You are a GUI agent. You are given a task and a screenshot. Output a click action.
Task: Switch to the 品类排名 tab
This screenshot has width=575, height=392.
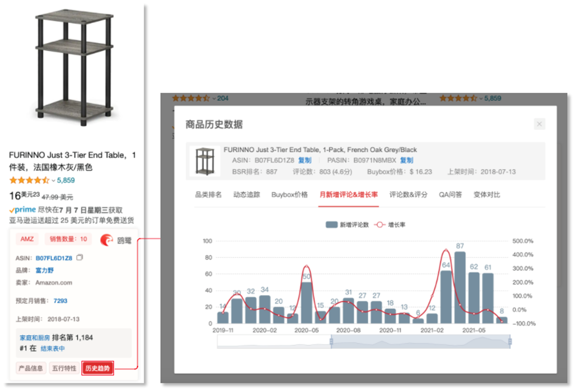(x=208, y=195)
